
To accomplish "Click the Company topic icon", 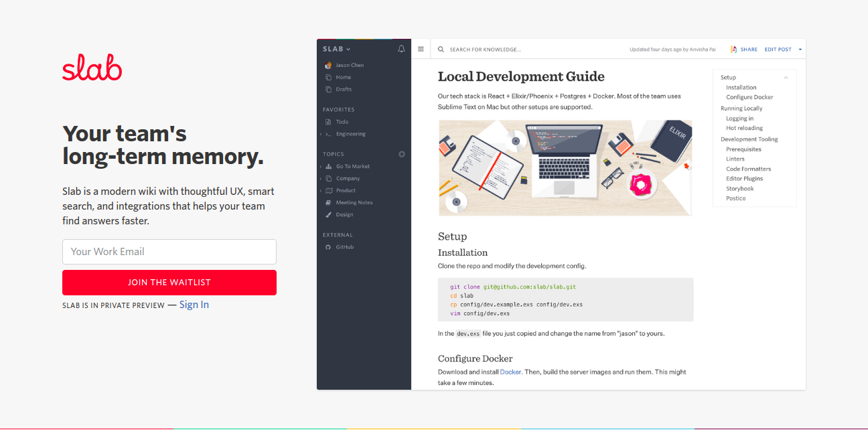I will [x=328, y=178].
